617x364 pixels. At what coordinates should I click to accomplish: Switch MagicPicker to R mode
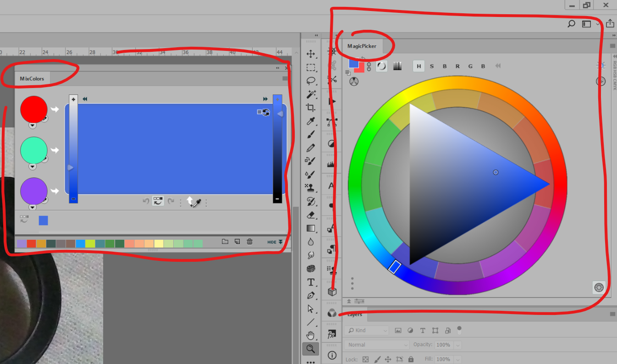click(457, 66)
